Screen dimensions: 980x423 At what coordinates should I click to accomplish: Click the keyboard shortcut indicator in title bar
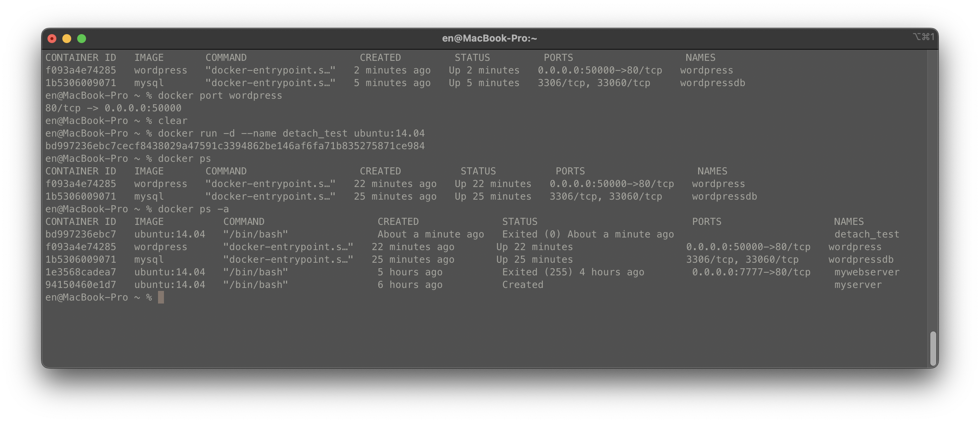pyautogui.click(x=923, y=36)
